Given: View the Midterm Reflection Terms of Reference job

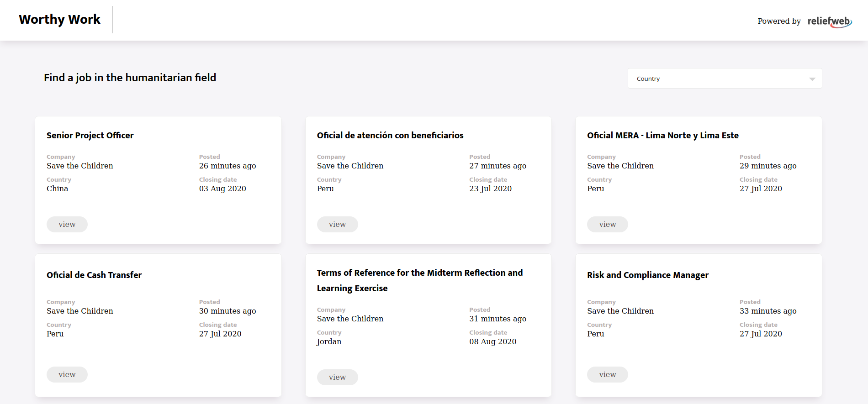Looking at the screenshot, I should coord(337,377).
